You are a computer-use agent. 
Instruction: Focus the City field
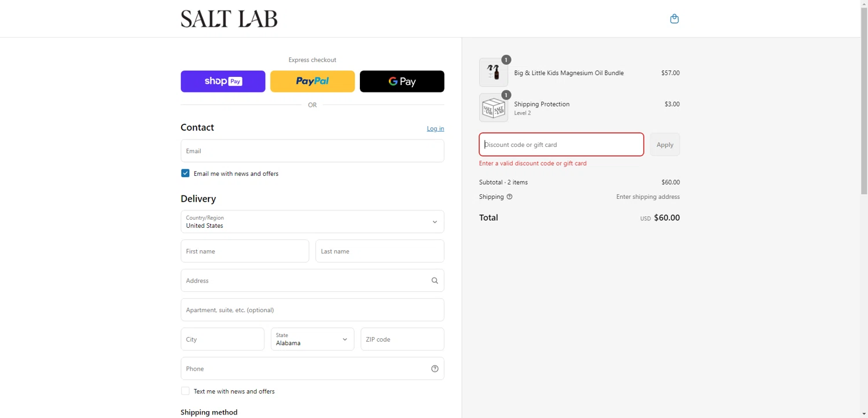tap(223, 339)
